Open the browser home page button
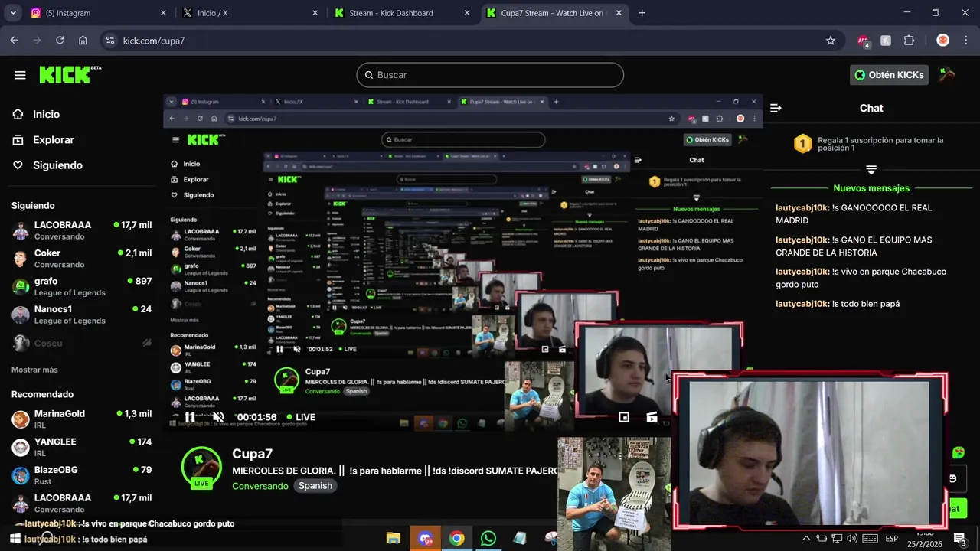The image size is (980, 551). tap(83, 41)
